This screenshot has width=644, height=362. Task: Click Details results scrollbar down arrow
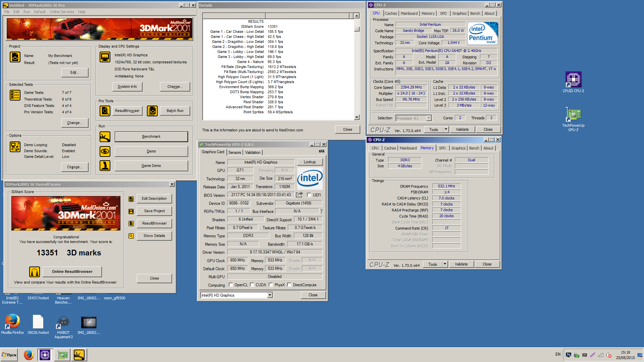point(357,117)
